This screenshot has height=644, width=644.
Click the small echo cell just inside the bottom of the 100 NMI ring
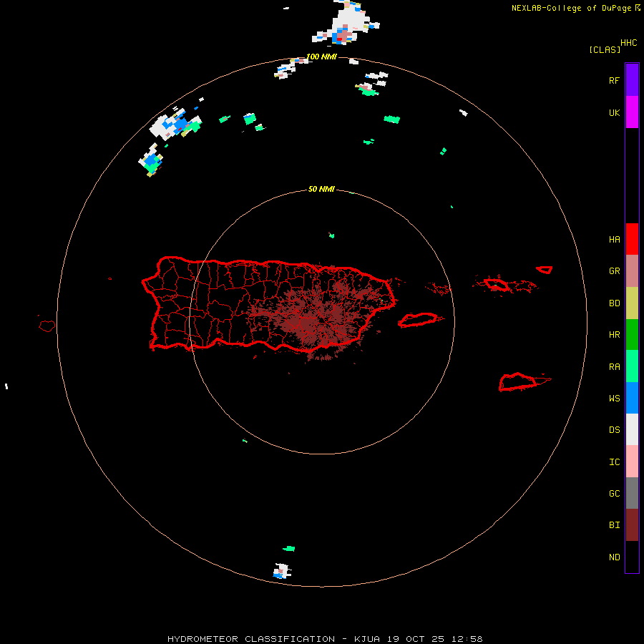point(282,571)
